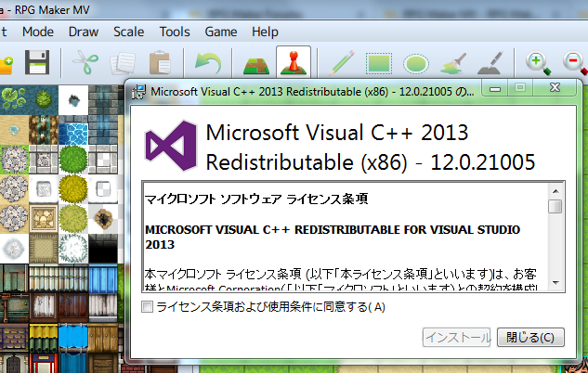
Task: Select the Ellipse drawing tool
Action: 416,63
